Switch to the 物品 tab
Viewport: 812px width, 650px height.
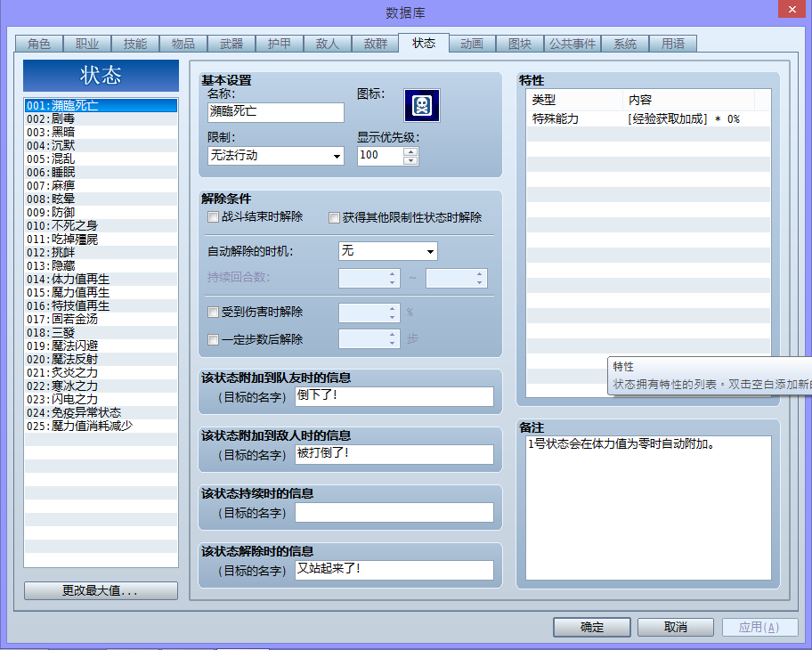[183, 44]
